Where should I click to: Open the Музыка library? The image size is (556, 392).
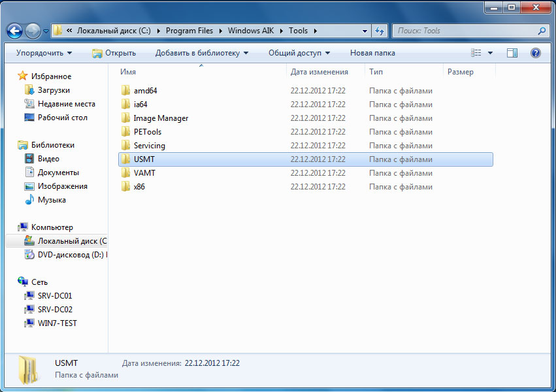[x=52, y=200]
